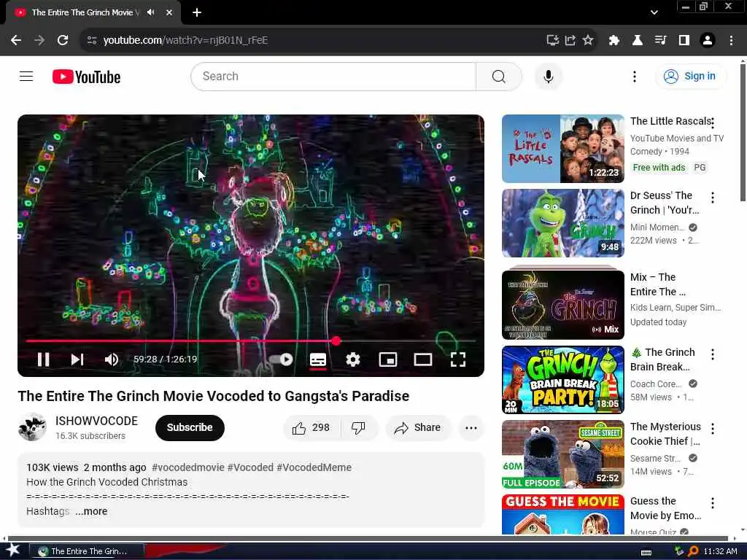Screen dimensions: 747x560
Task: Open YouTube settings three-dot menu
Action: coord(634,76)
